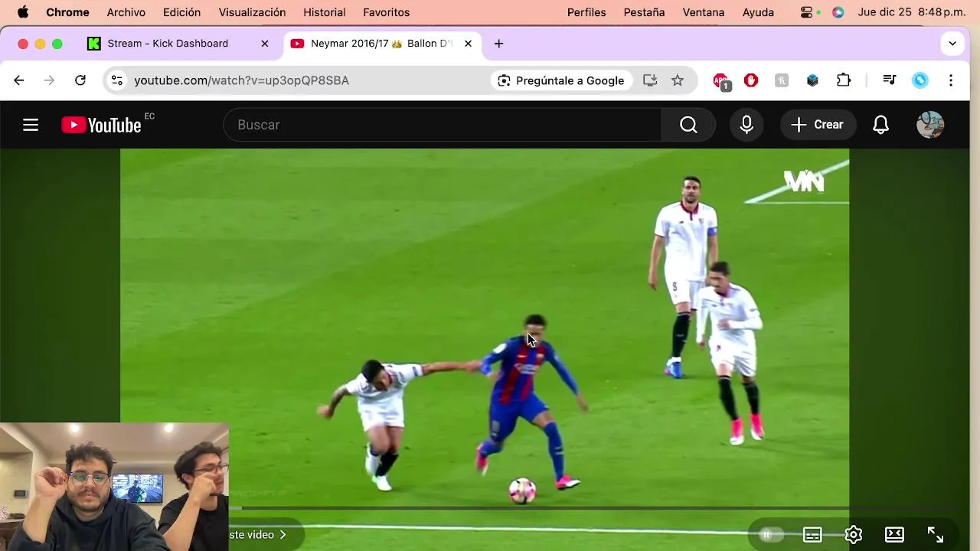
Task: Switch player to theater mode
Action: pyautogui.click(x=894, y=535)
